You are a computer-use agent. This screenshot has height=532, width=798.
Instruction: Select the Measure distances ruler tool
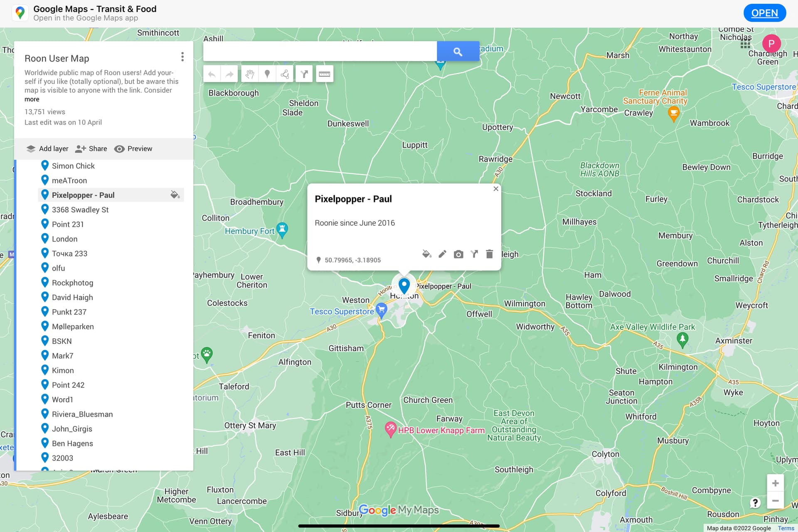(x=324, y=74)
